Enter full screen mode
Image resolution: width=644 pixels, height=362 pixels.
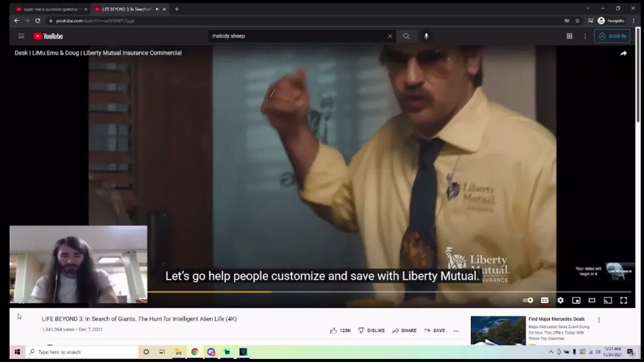624,300
